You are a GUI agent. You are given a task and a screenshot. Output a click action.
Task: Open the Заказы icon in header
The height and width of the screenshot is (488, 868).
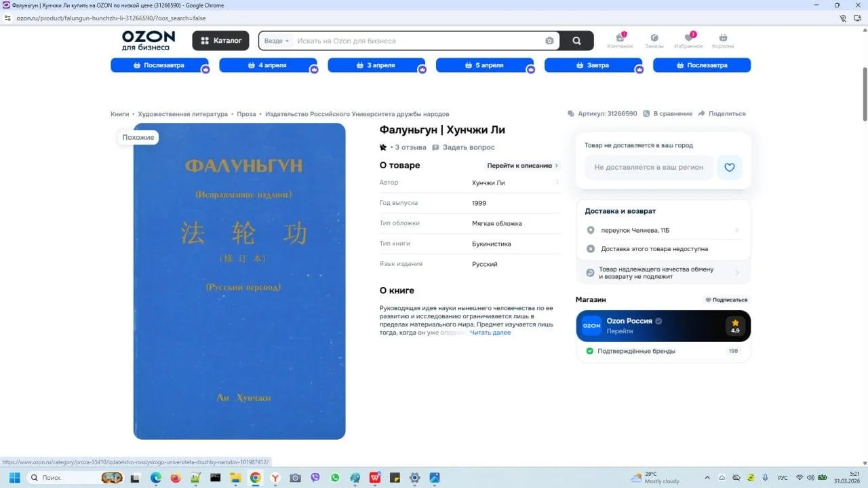pyautogui.click(x=654, y=40)
